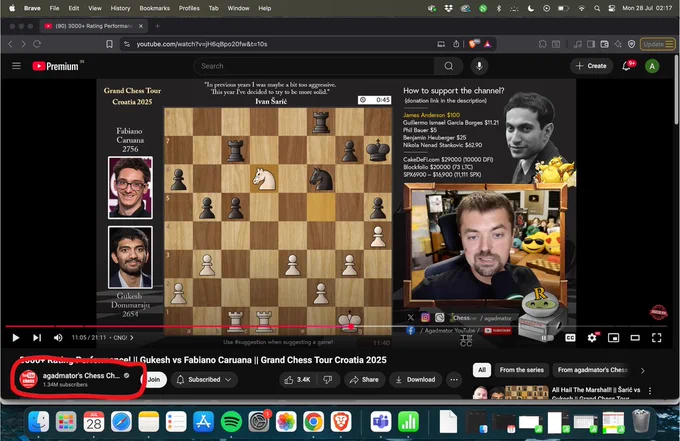Go back using the browser back arrow

point(10,44)
